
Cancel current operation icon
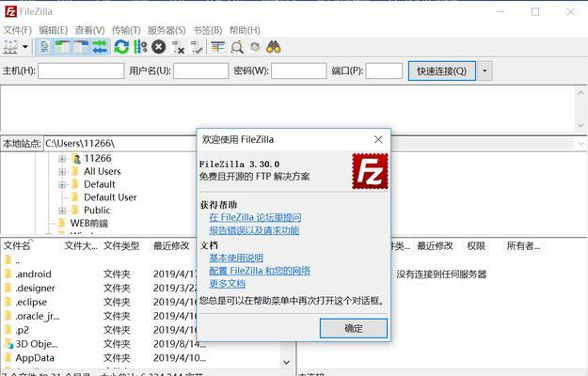tap(159, 47)
